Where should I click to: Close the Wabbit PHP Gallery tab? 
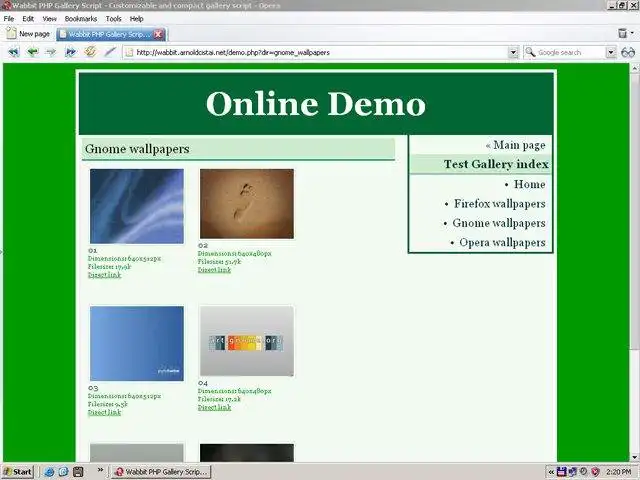pos(158,34)
